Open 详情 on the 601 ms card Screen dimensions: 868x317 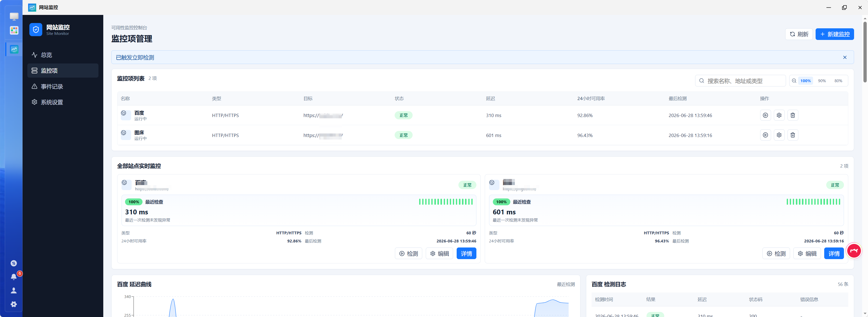(x=834, y=253)
